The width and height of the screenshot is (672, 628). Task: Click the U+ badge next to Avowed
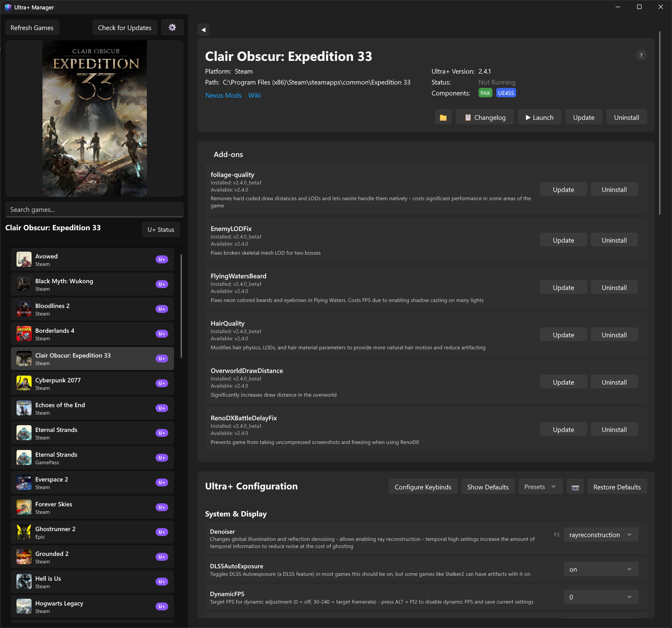tap(161, 259)
